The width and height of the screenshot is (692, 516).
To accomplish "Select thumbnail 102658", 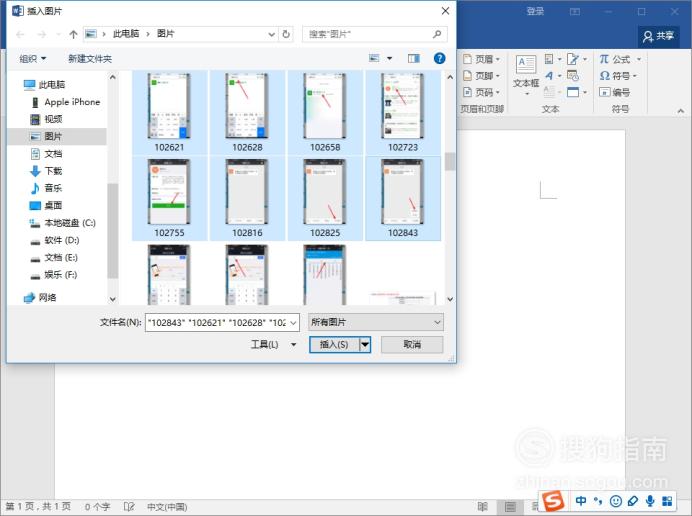I will pos(325,113).
